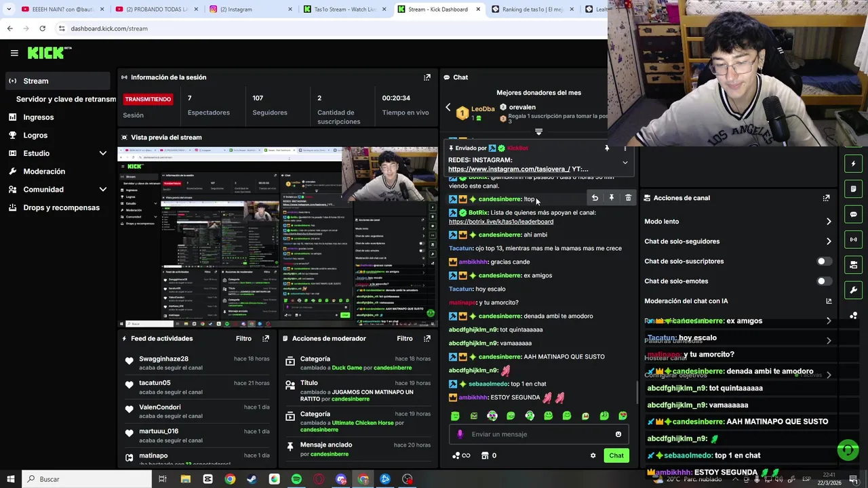Switch to Tas1o Stream Watch Live tab

click(x=344, y=9)
